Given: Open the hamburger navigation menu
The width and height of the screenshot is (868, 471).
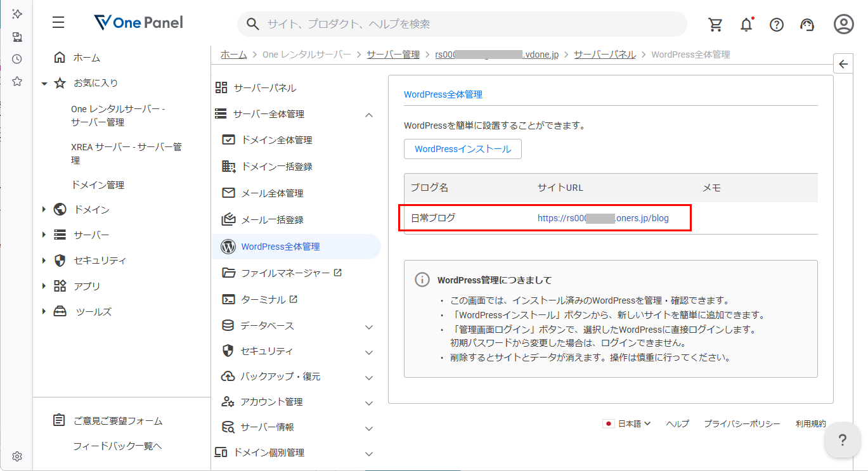Looking at the screenshot, I should coord(58,22).
